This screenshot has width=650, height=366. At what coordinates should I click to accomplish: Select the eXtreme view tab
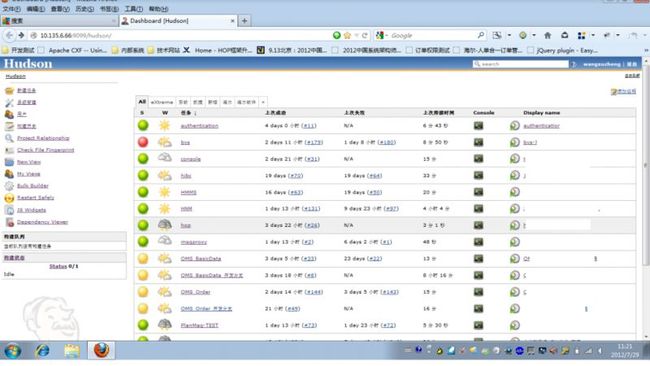(162, 102)
